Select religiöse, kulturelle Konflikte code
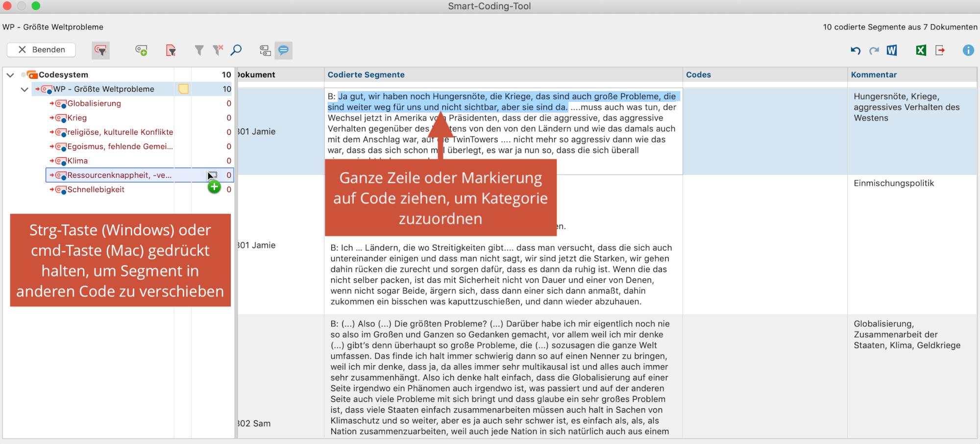This screenshot has width=980, height=444. pyautogui.click(x=120, y=132)
